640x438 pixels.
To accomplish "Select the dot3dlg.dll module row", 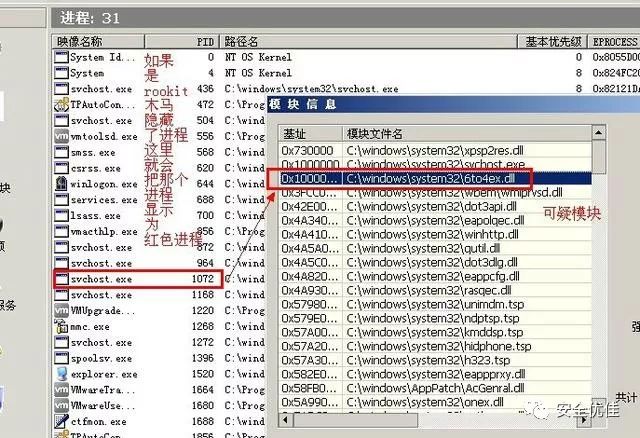I will 435,262.
